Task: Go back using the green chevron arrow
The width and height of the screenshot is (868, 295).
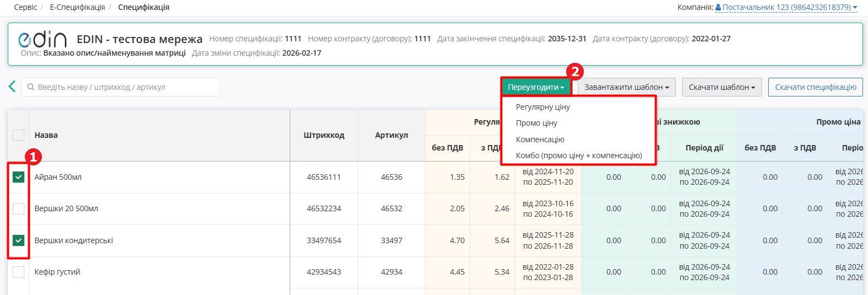Action: pyautogui.click(x=12, y=87)
